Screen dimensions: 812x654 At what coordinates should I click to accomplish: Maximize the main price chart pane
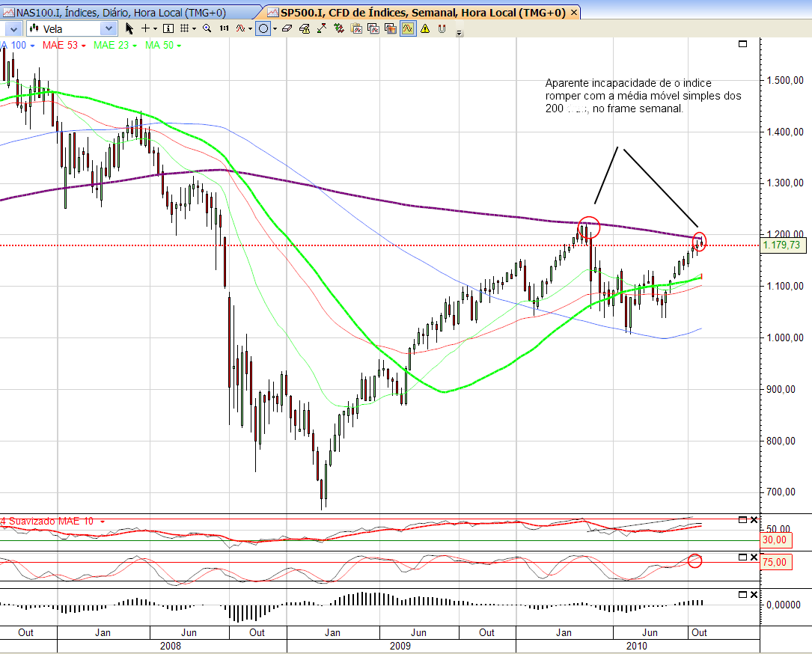click(x=742, y=44)
